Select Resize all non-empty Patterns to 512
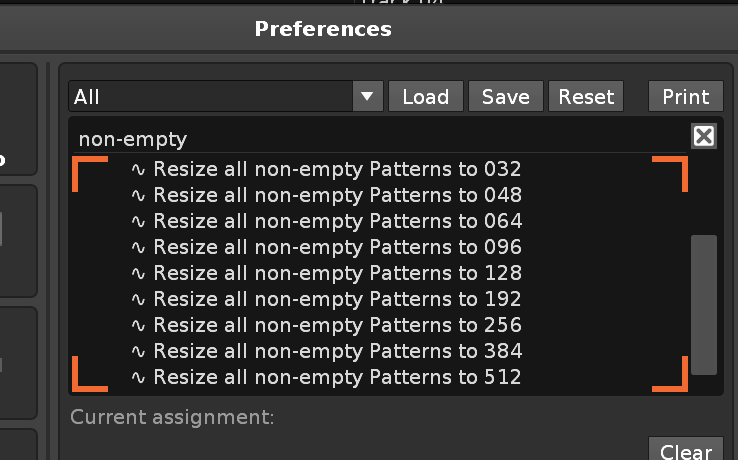Image resolution: width=738 pixels, height=460 pixels. coord(337,377)
